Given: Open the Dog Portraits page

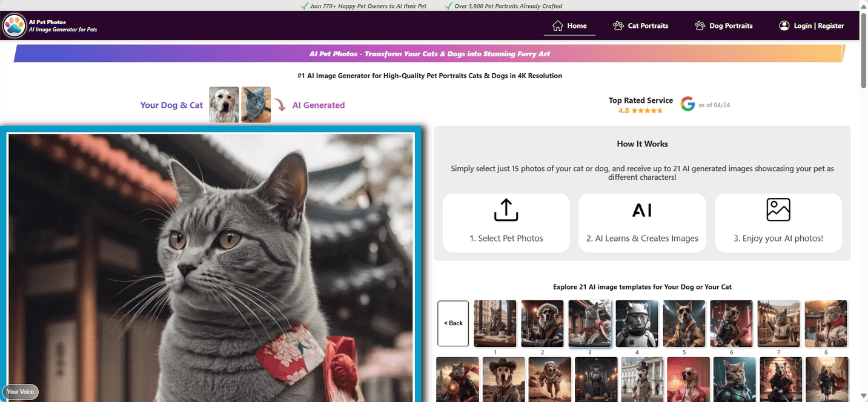Looking at the screenshot, I should pos(723,26).
